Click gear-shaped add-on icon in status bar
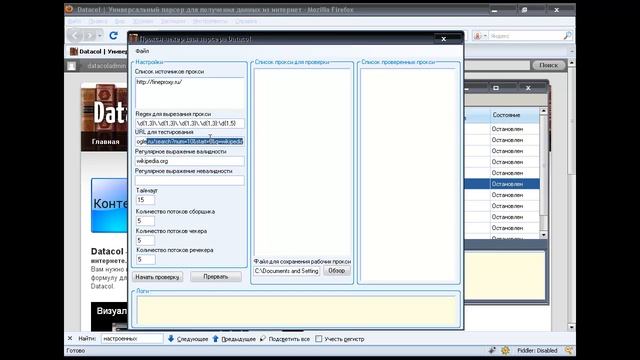Image resolution: width=640 pixels, height=360 pixels. (x=505, y=350)
